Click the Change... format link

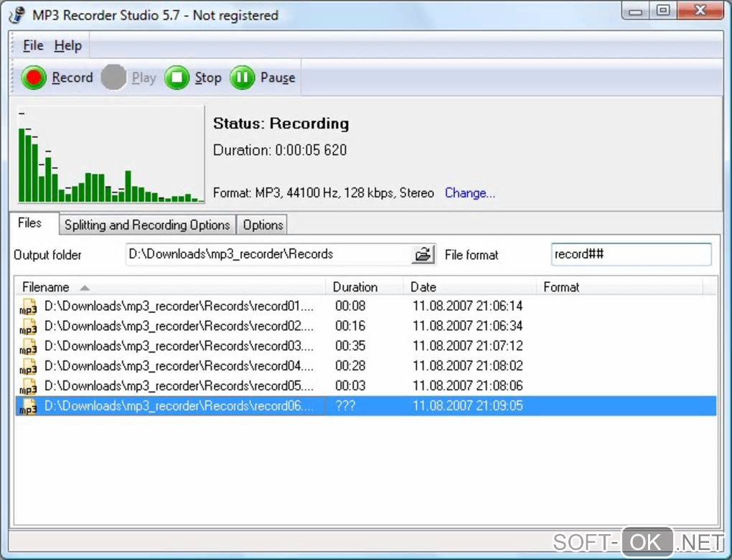[x=469, y=193]
